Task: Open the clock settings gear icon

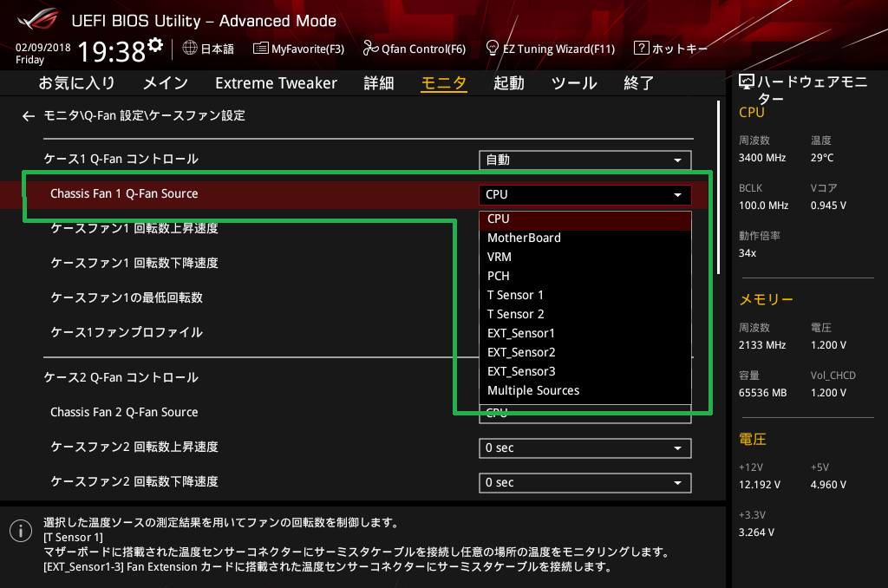Action: pyautogui.click(x=155, y=45)
